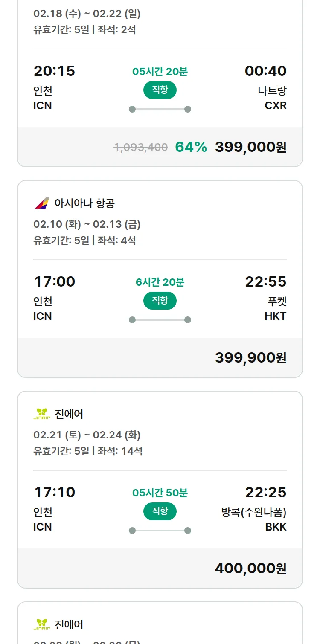Click the 방콕(수완나폼) BKK destination
Image resolution: width=320 pixels, height=644 pixels.
pos(254,519)
